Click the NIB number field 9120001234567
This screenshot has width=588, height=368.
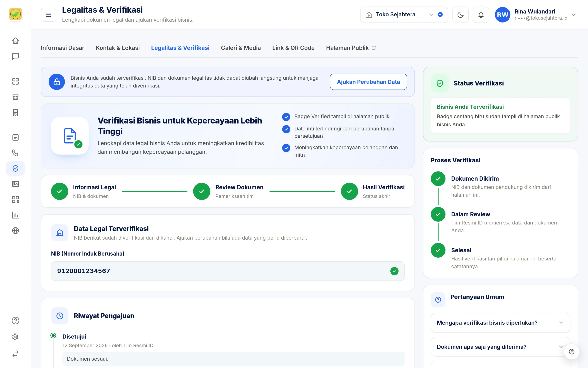(228, 271)
